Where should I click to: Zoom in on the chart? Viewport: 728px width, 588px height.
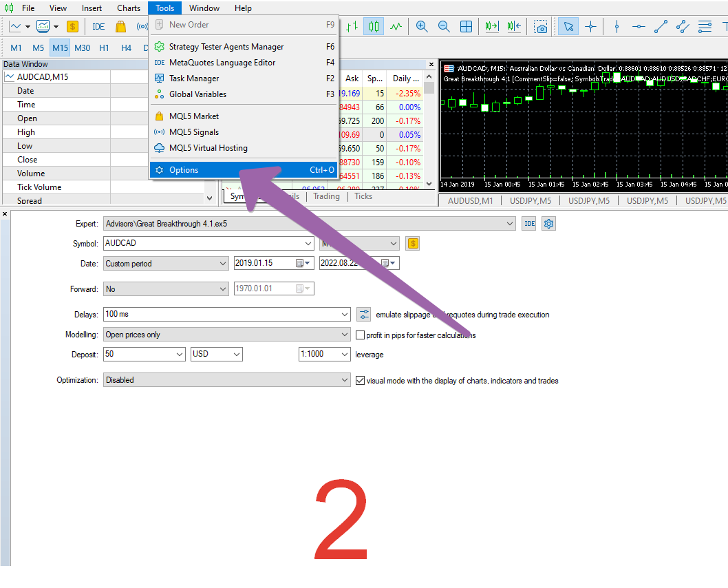click(x=422, y=26)
